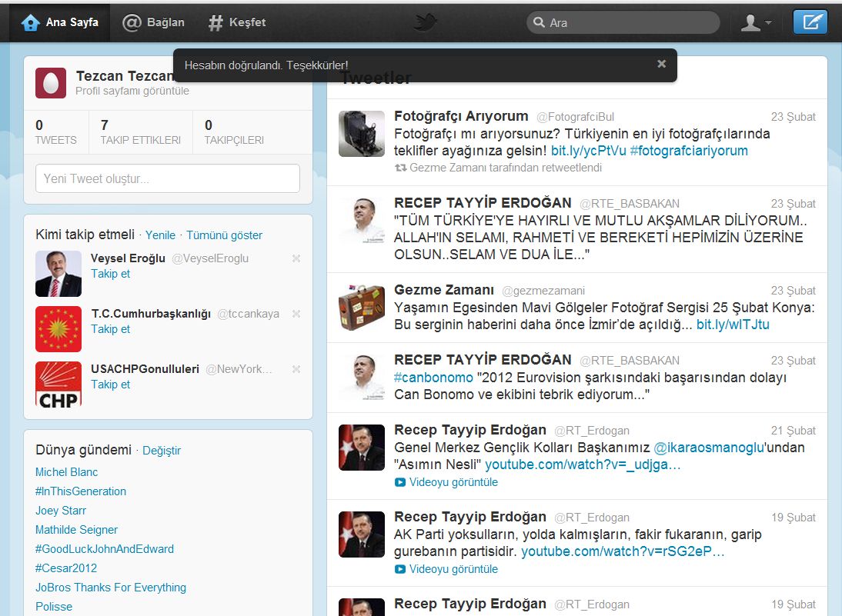Click the Gezme Zamanı suitcase avatar
This screenshot has width=842, height=616.
362,308
